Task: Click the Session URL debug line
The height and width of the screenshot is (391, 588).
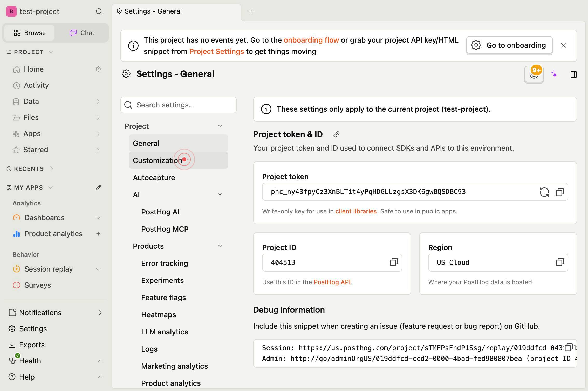Action: click(x=412, y=348)
